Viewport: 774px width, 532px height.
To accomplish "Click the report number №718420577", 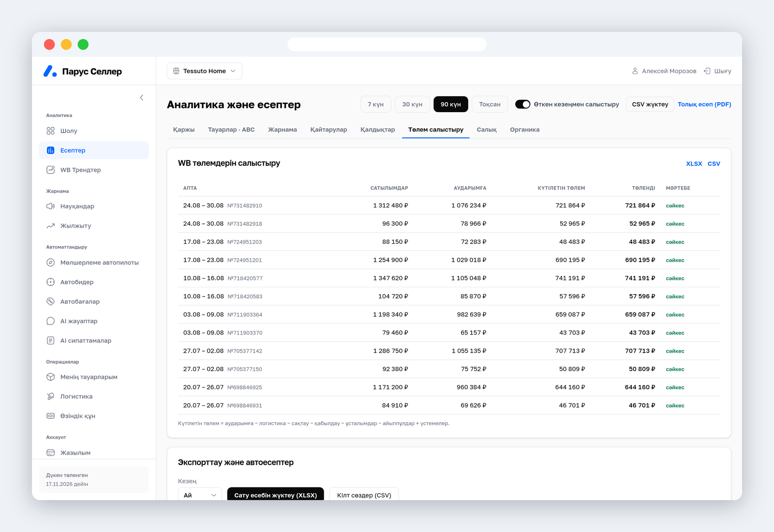I will (x=245, y=279).
